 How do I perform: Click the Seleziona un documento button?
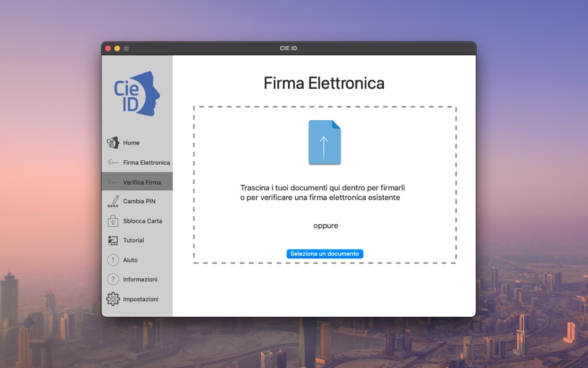coord(325,254)
